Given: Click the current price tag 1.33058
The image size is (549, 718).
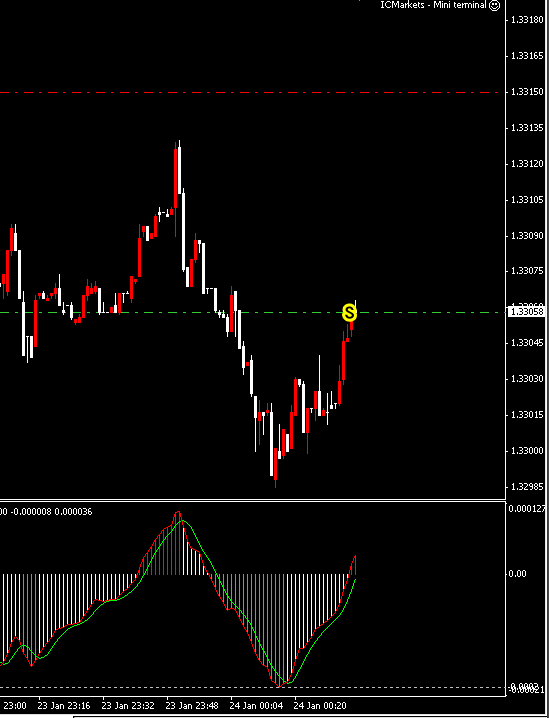Looking at the screenshot, I should [527, 312].
